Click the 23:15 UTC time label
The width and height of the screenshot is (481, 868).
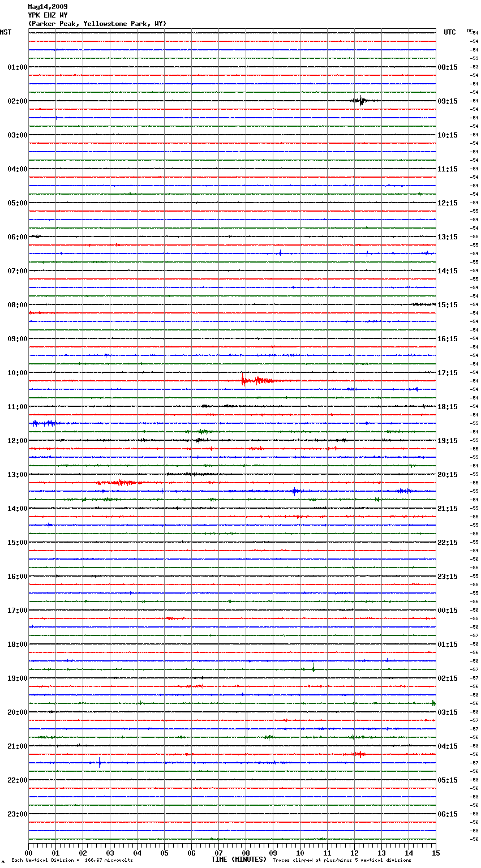point(448,577)
